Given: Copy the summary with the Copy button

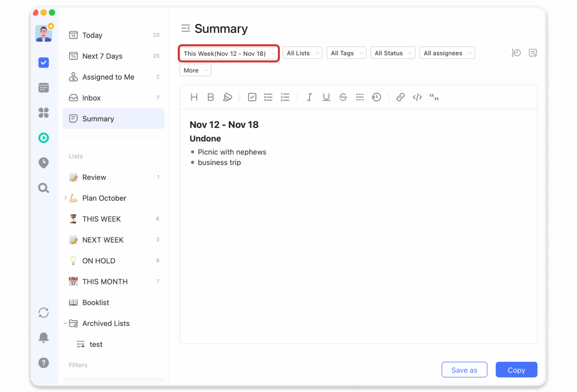Looking at the screenshot, I should pyautogui.click(x=516, y=370).
